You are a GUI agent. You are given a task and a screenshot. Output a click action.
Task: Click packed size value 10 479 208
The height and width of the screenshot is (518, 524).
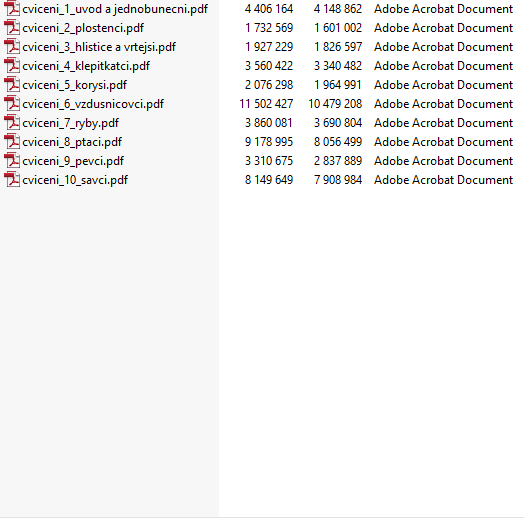[335, 104]
